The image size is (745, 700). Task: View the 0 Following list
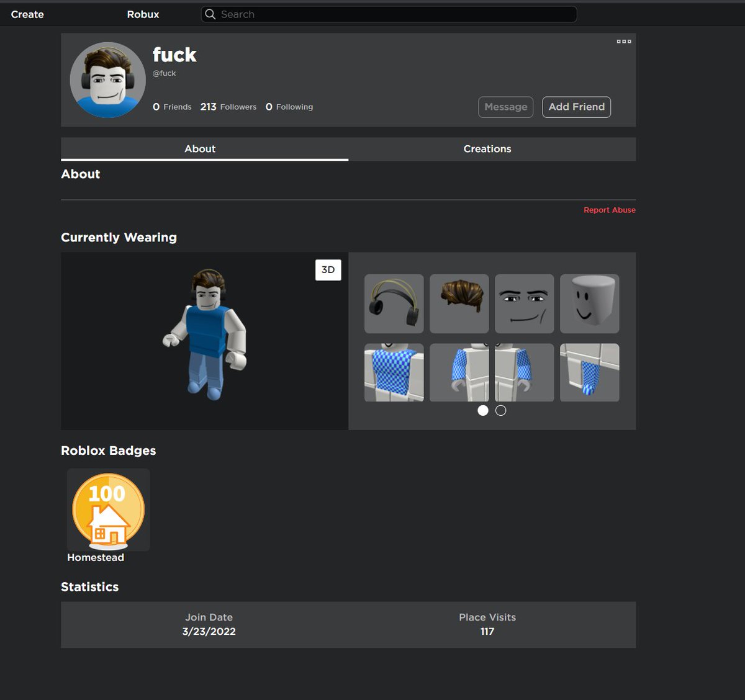pyautogui.click(x=289, y=107)
